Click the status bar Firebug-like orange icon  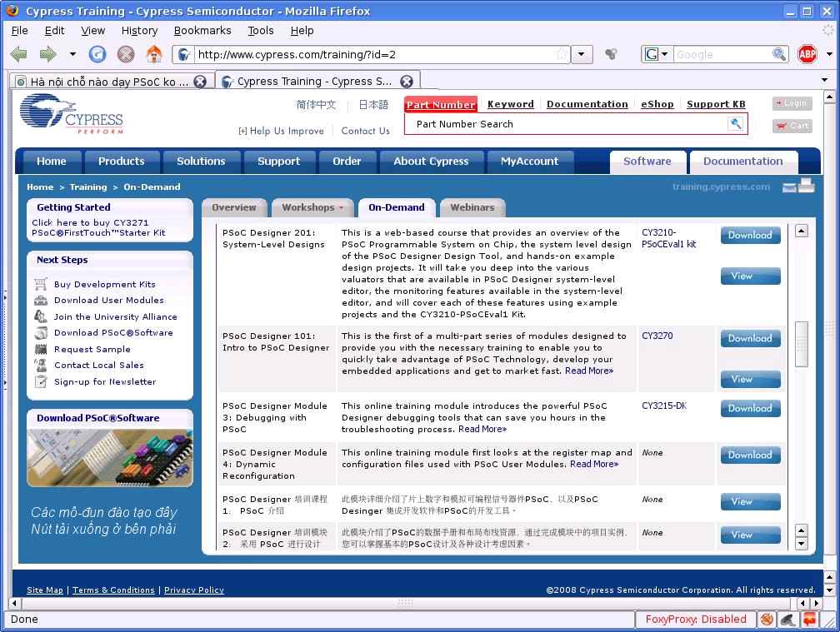(x=767, y=620)
